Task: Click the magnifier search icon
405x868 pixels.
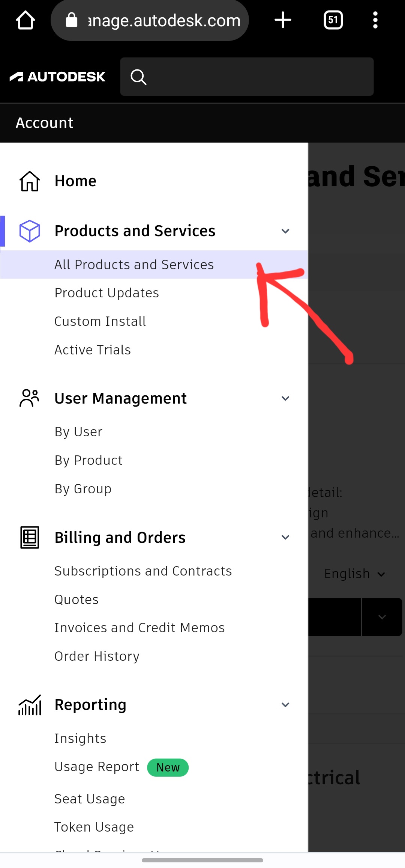Action: 138,77
